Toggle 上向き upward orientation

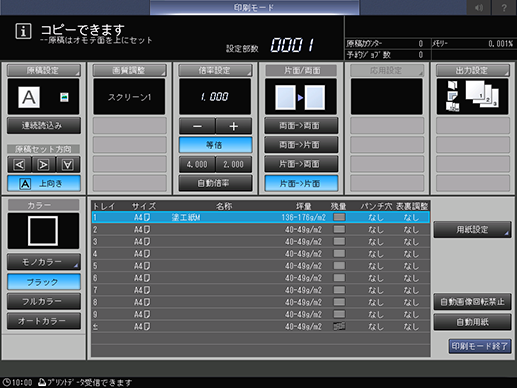(x=44, y=183)
